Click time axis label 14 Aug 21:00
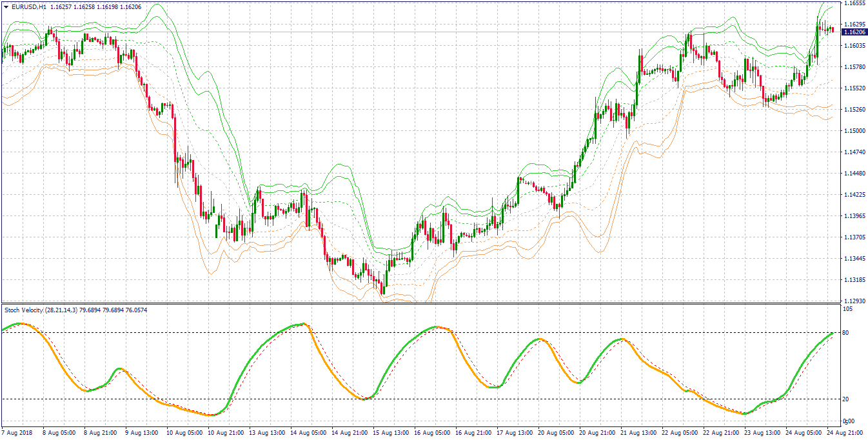 click(x=350, y=434)
